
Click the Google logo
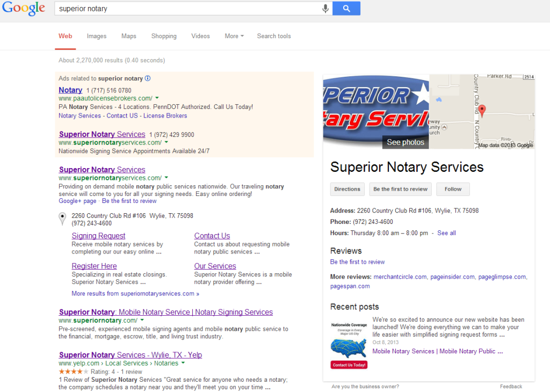(x=24, y=8)
